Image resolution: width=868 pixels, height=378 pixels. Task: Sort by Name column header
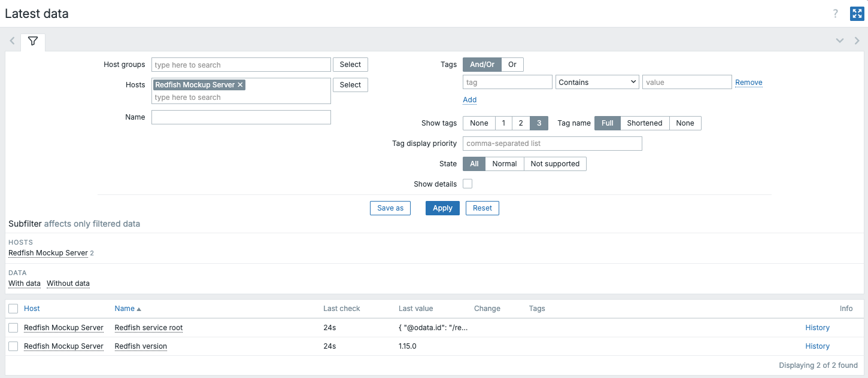pyautogui.click(x=125, y=309)
